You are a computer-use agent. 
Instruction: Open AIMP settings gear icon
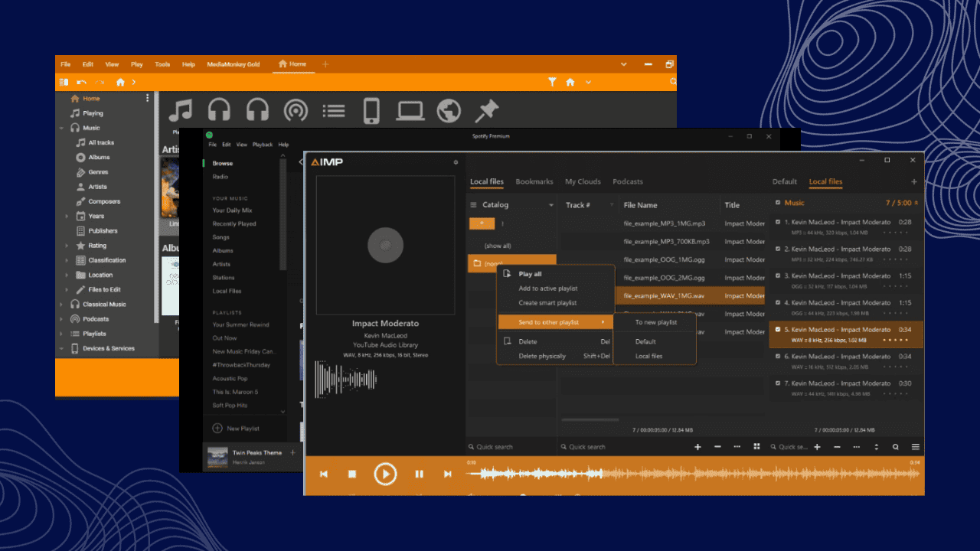pos(456,162)
